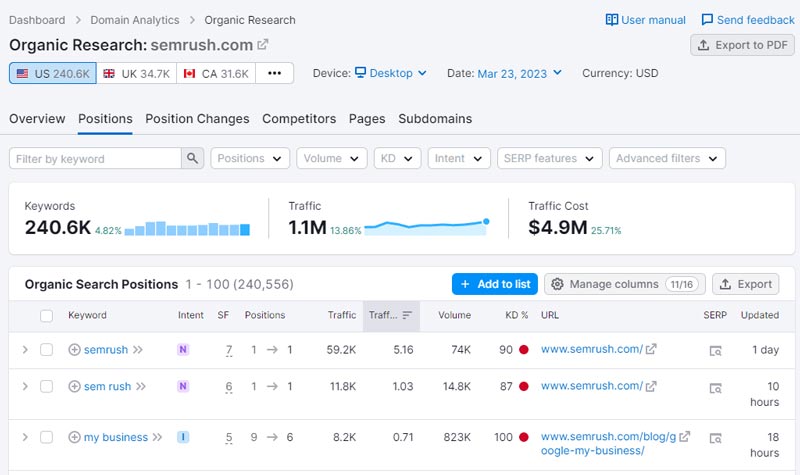Sort the table by Volume column header

[455, 315]
